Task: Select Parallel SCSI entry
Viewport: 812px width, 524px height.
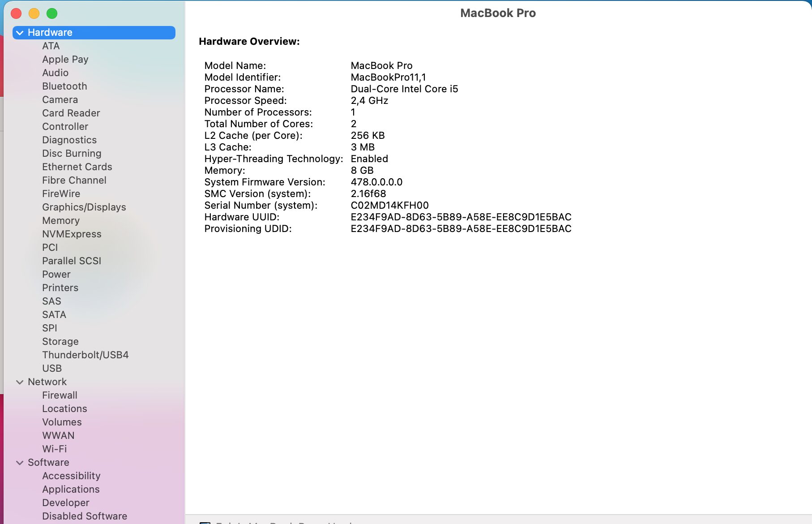Action: pyautogui.click(x=72, y=261)
